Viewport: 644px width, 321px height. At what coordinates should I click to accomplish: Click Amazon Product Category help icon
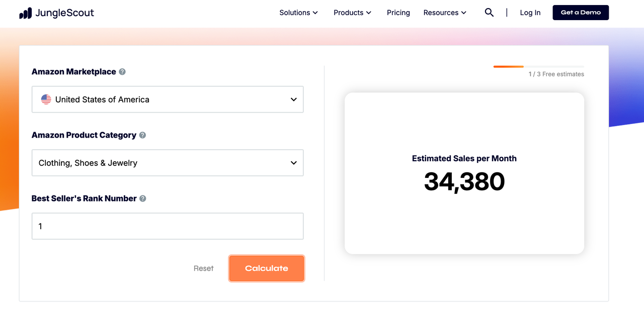pos(142,135)
